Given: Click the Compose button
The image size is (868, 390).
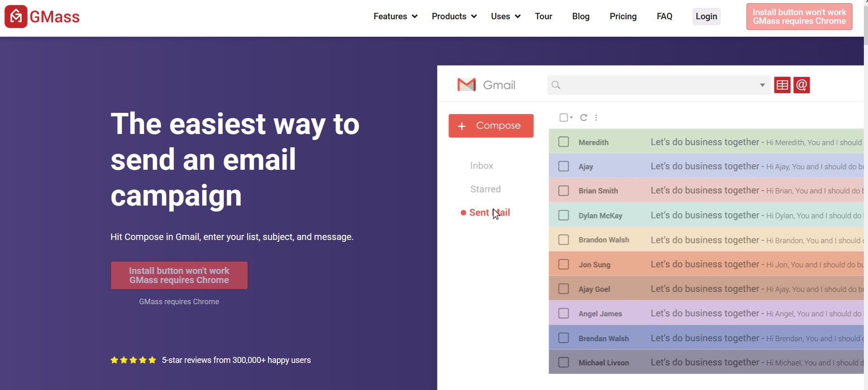Looking at the screenshot, I should 491,126.
